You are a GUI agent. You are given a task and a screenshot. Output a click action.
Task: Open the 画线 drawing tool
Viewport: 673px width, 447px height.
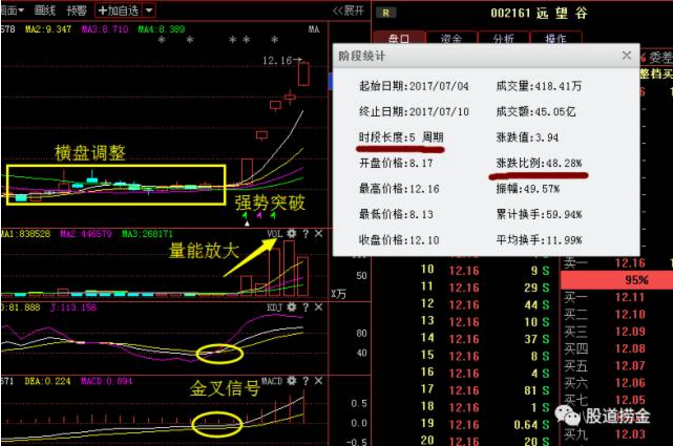tap(45, 10)
